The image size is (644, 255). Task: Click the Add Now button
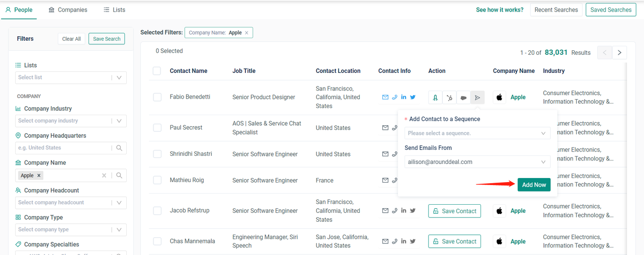pos(534,185)
